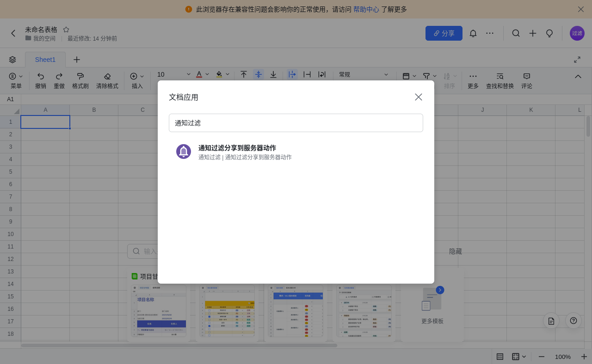Align text to top
This screenshot has width=592, height=364.
tap(244, 74)
